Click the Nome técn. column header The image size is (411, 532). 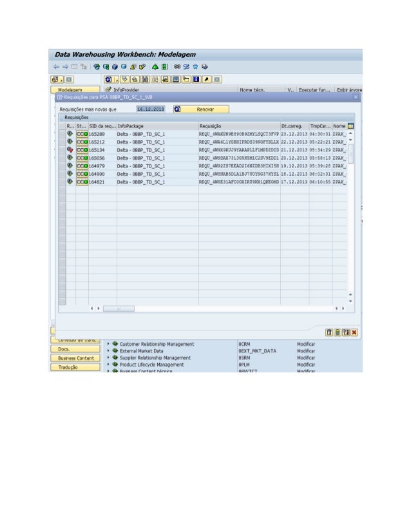tap(261, 90)
